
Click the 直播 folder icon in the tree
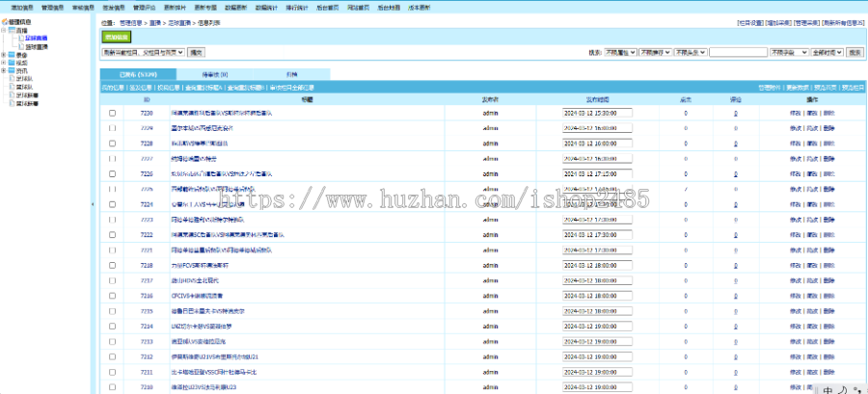tap(12, 31)
